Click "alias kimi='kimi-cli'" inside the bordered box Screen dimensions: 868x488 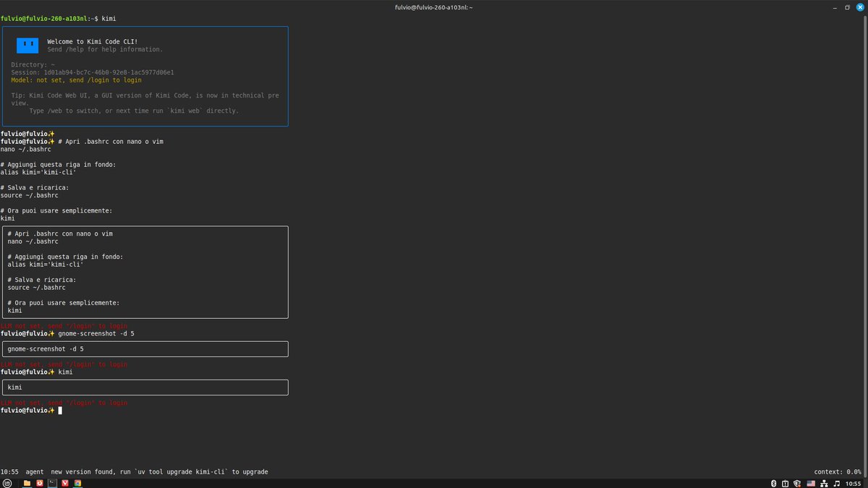[x=46, y=265]
